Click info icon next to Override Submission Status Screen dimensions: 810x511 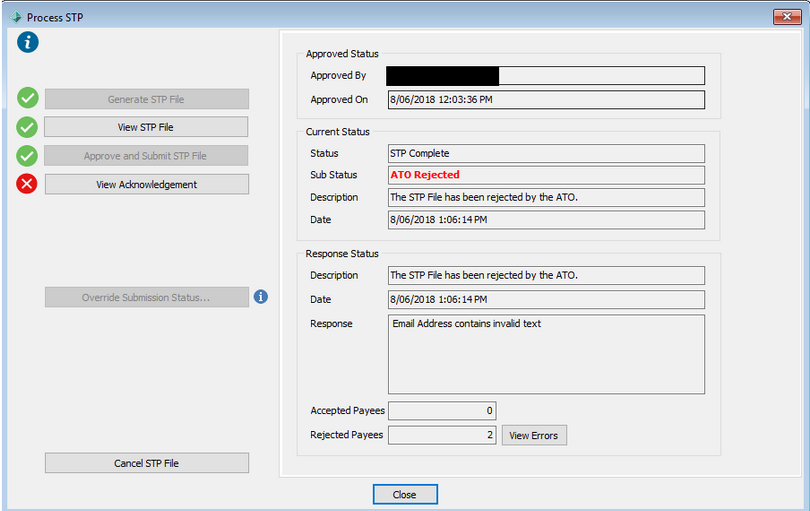point(260,297)
